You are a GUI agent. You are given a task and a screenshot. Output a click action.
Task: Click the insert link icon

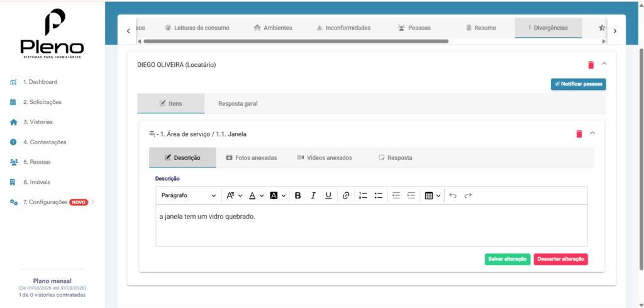tap(346, 195)
